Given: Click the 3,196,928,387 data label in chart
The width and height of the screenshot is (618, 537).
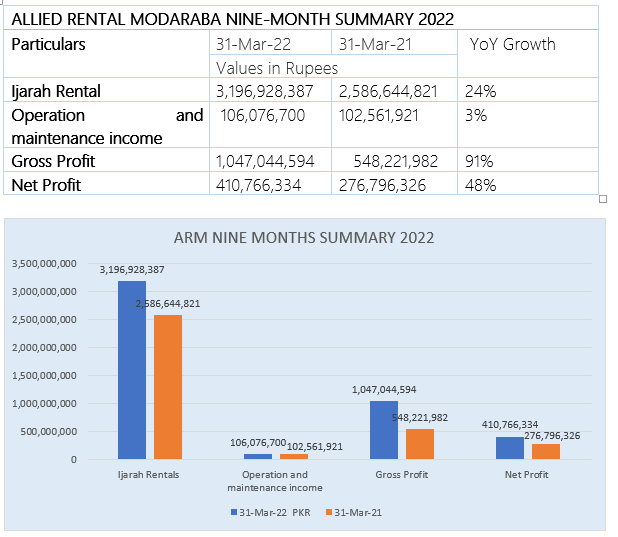Looking at the screenshot, I should click(x=132, y=270).
